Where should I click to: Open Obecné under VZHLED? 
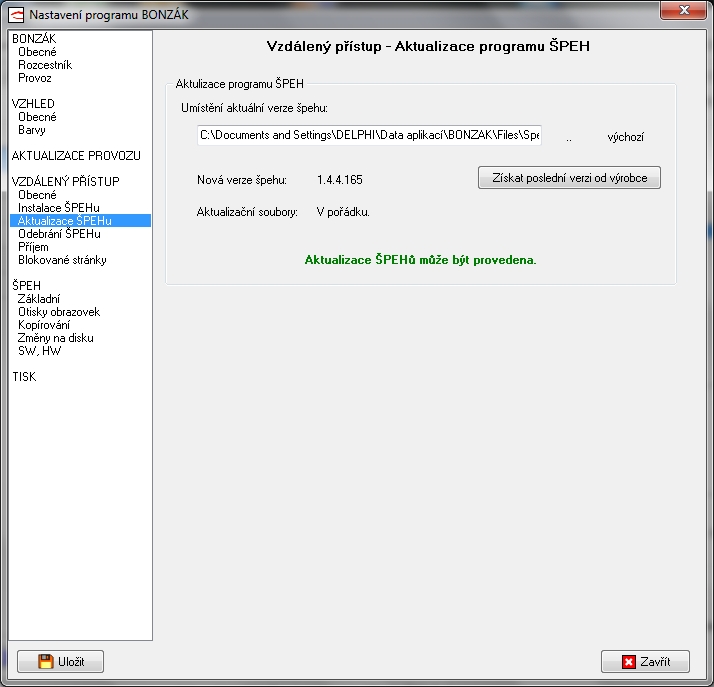pos(37,117)
